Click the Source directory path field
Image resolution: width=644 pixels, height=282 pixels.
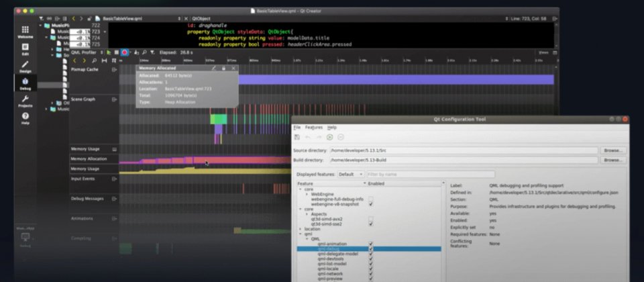(x=464, y=150)
